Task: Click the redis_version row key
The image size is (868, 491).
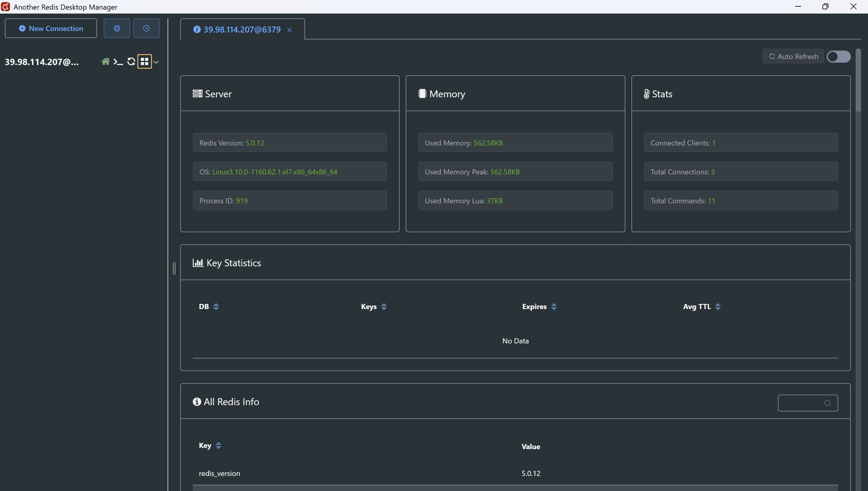Action: pyautogui.click(x=219, y=474)
